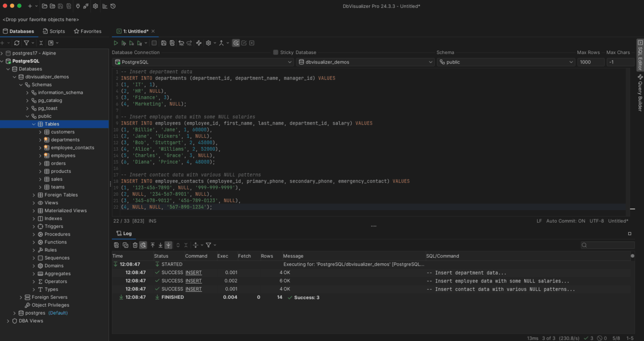644x341 pixels.
Task: Expand the employees table node
Action: click(40, 155)
